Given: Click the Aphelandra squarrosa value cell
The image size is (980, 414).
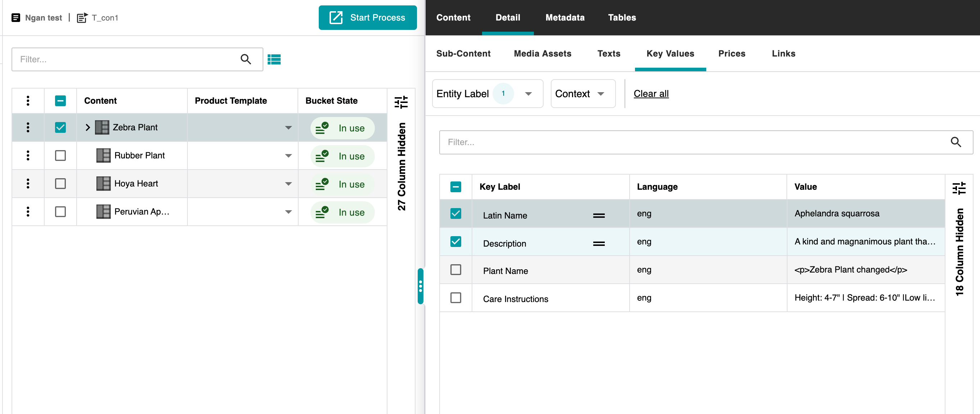Looking at the screenshot, I should tap(866, 213).
